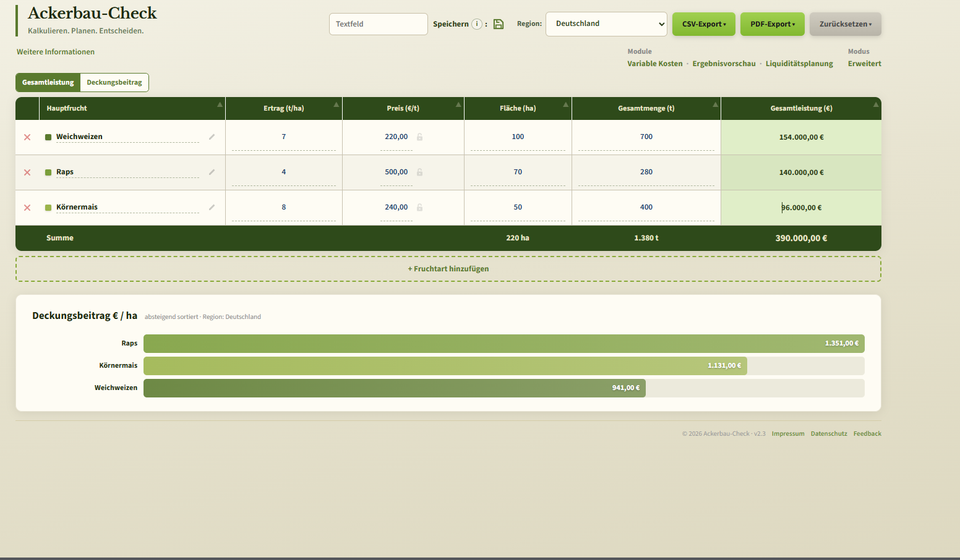960x560 pixels.
Task: Toggle price lock for Weichweizen
Action: tap(419, 137)
